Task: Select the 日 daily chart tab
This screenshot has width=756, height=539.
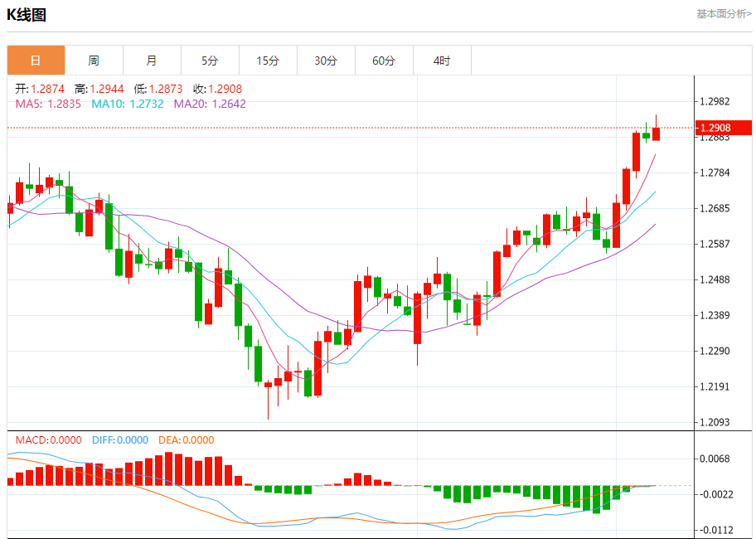Action: coord(36,61)
